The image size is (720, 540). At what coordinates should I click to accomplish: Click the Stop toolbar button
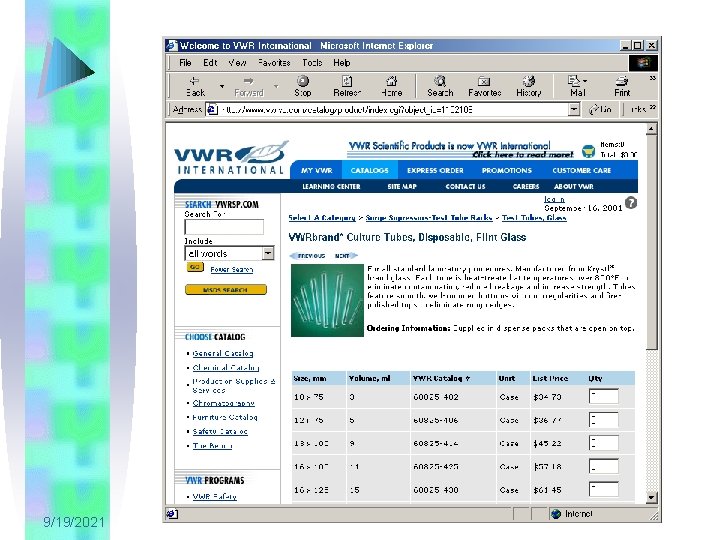click(x=303, y=86)
